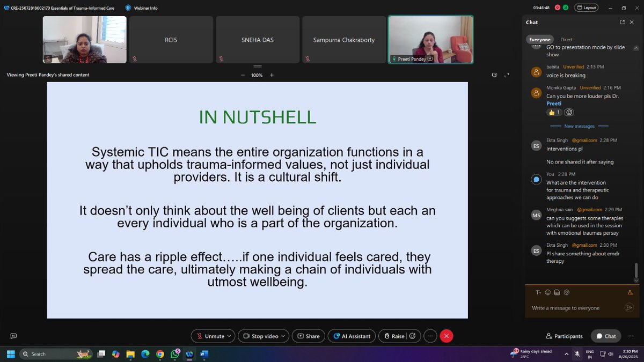Stop video in the meeting
The width and height of the screenshot is (644, 362).
[x=260, y=336]
